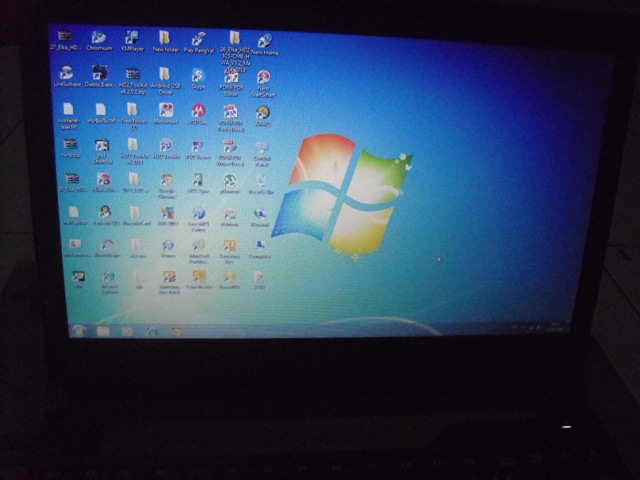Viewport: 640px width, 480px height.
Task: Select the LiveSuit.exe shortcut
Action: (67, 76)
